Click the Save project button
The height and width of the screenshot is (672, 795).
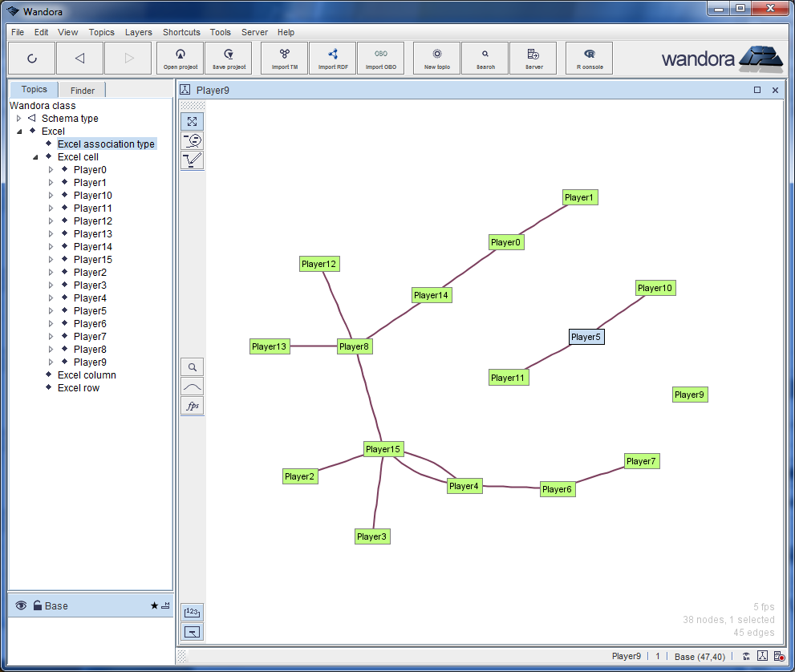[x=228, y=58]
